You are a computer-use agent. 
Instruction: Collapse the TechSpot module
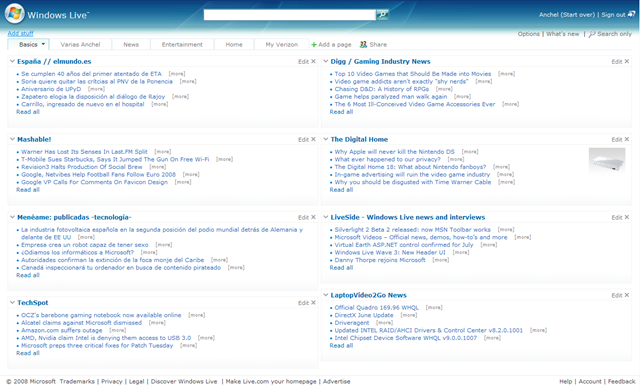point(12,302)
